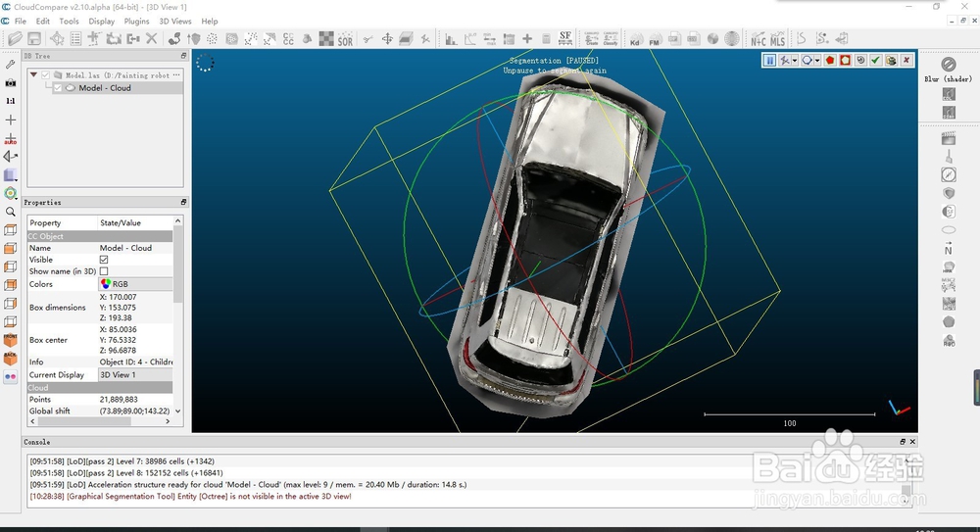Toggle the Visible checkbox in Properties
Screen dimensions: 980x532
[x=104, y=260]
